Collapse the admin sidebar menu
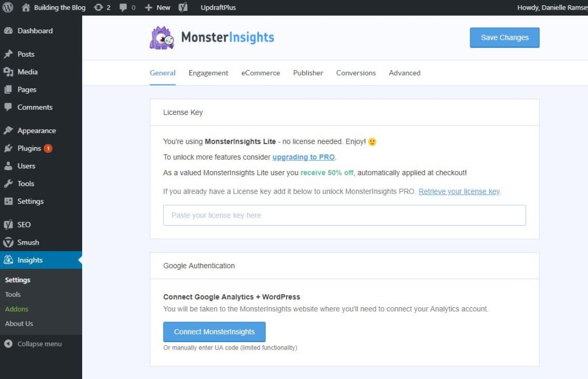Image resolution: width=588 pixels, height=379 pixels. 32,343
